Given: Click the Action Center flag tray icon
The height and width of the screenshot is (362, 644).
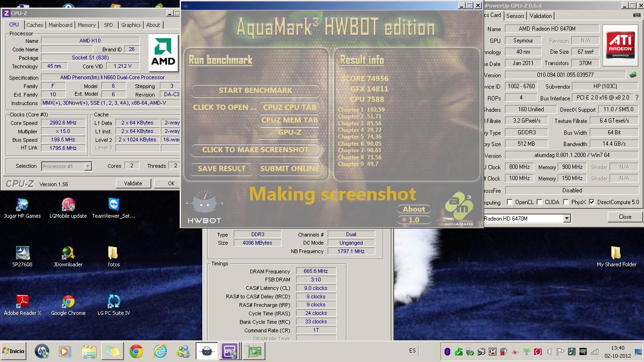Looking at the screenshot, I should point(561,352).
